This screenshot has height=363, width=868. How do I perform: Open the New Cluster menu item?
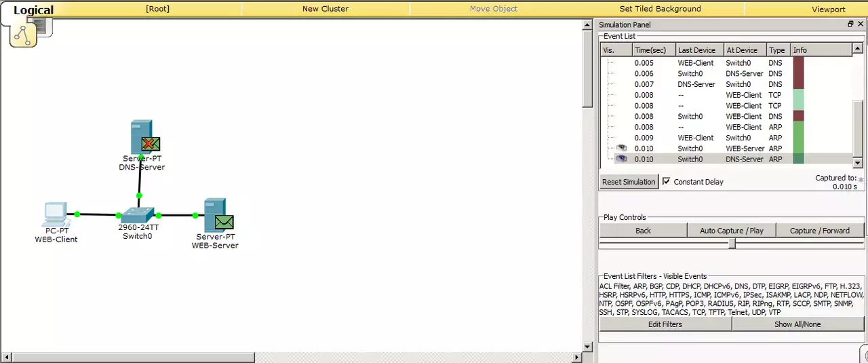point(325,9)
